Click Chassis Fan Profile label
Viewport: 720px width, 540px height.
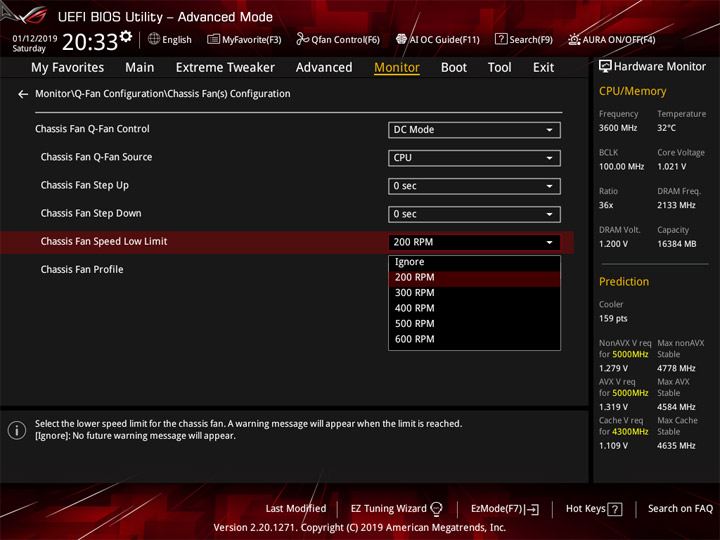[82, 270]
